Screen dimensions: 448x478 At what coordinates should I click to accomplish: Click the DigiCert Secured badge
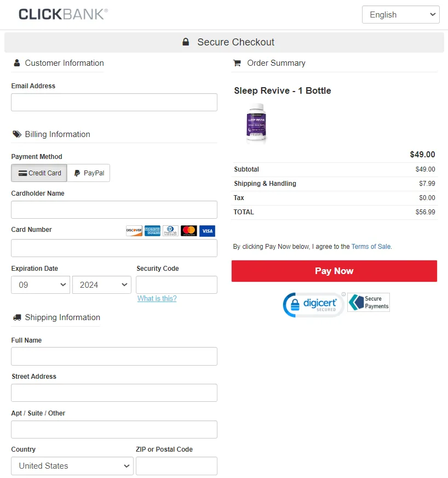pos(314,305)
